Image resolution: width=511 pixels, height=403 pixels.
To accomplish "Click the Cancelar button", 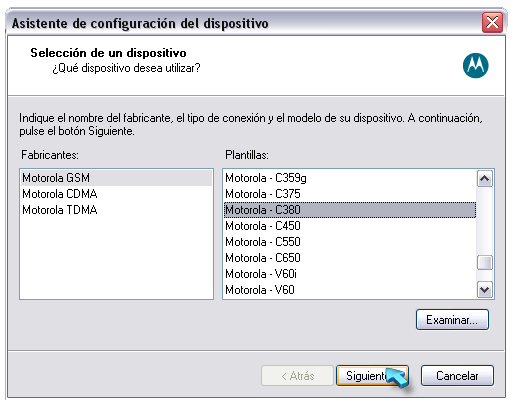I will coord(457,376).
